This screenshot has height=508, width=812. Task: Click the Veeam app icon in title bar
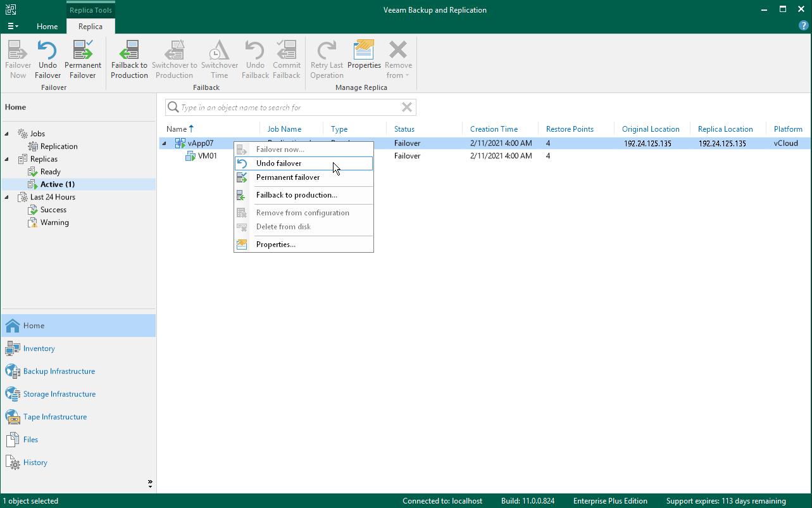coord(11,10)
